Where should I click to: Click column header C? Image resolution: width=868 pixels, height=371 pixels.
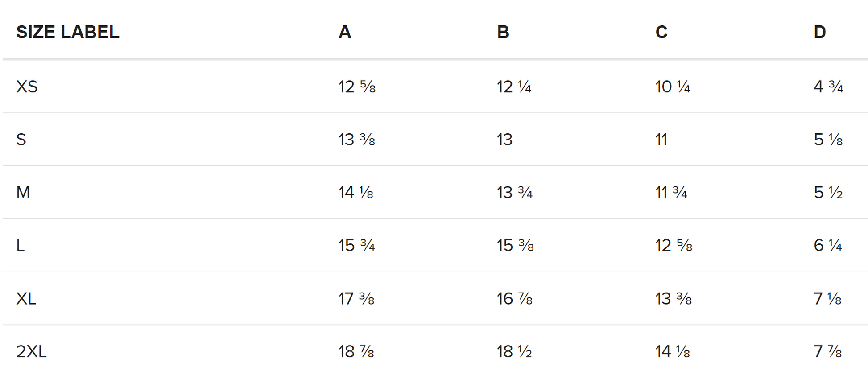[x=661, y=32]
